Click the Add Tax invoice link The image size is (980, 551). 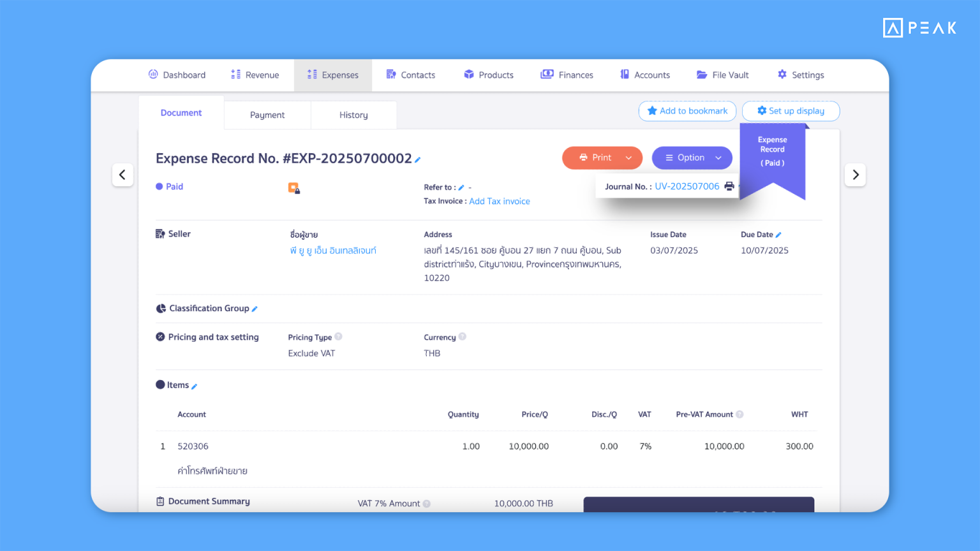[x=500, y=202]
